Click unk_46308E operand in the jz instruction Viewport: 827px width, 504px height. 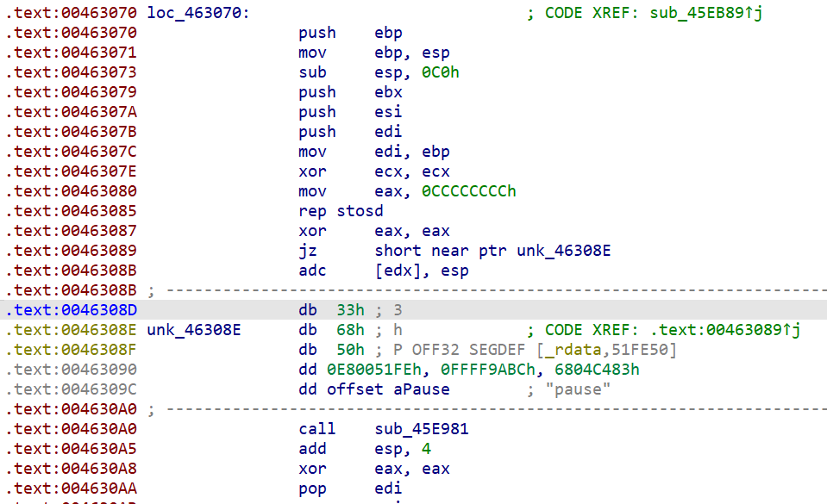point(564,251)
